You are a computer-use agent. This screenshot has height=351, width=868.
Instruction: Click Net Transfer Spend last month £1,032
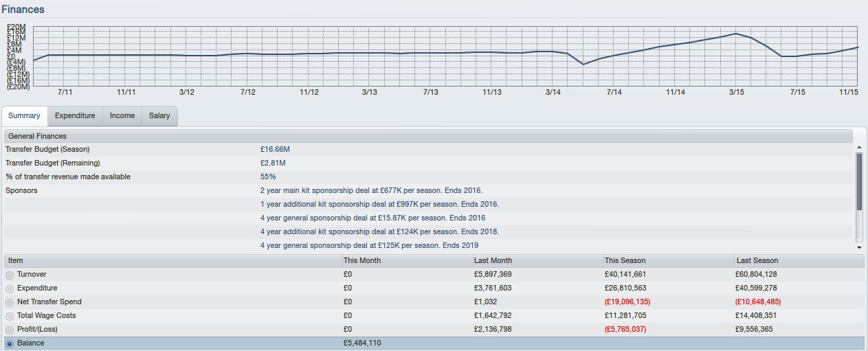(486, 302)
